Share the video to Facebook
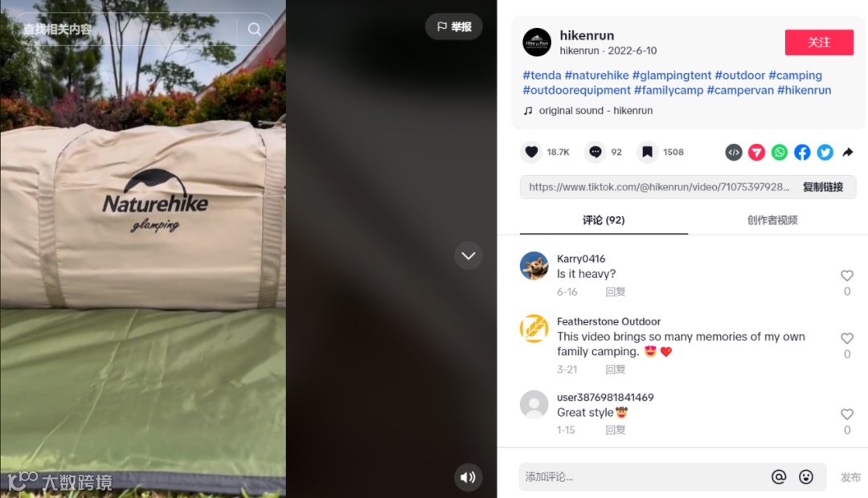The width and height of the screenshot is (868, 498). [802, 152]
